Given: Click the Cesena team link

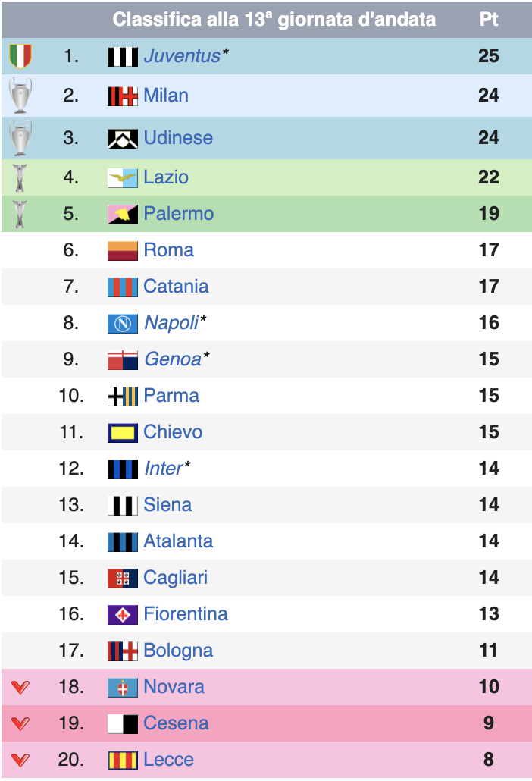Looking at the screenshot, I should point(176,723).
